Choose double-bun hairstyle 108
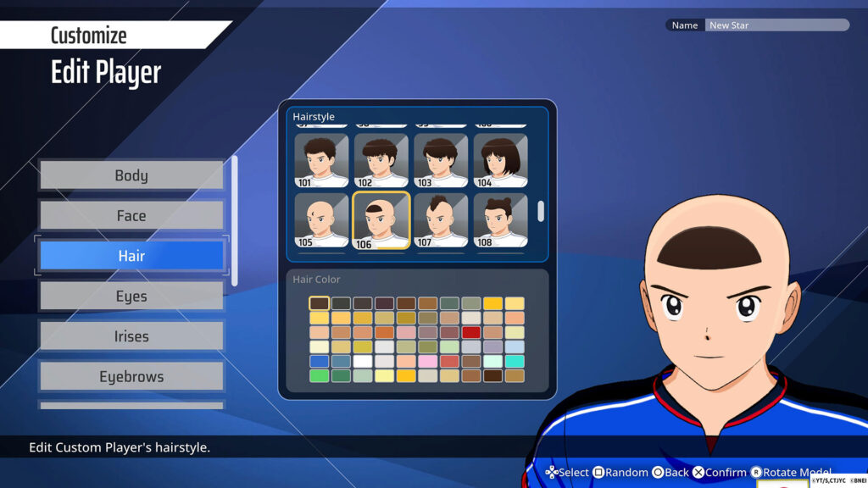This screenshot has width=868, height=488. pyautogui.click(x=500, y=220)
